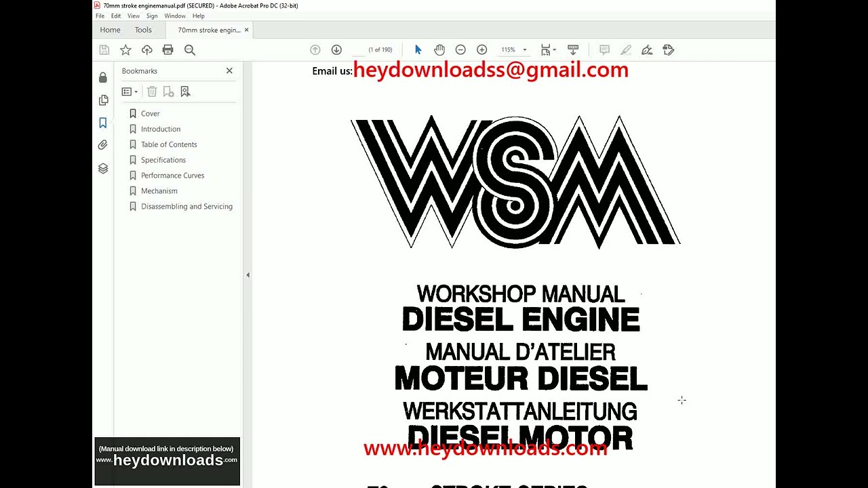Open the Help menu
Screen dimensions: 868x488
coord(199,16)
